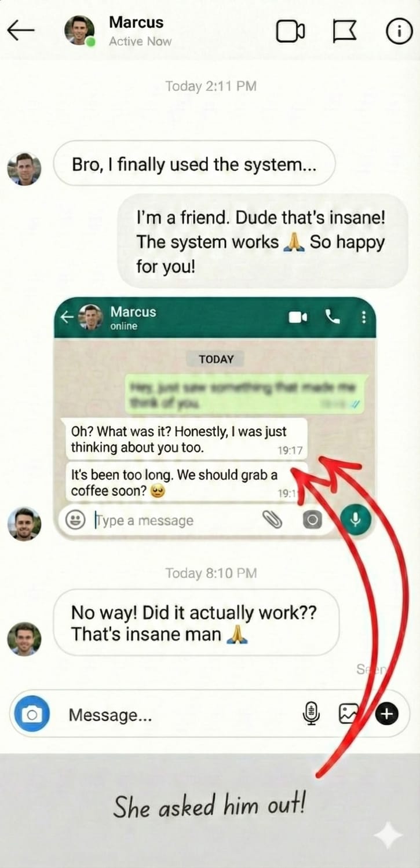This screenshot has width=420, height=868.
Task: Open conversation info circle icon
Action: click(399, 32)
